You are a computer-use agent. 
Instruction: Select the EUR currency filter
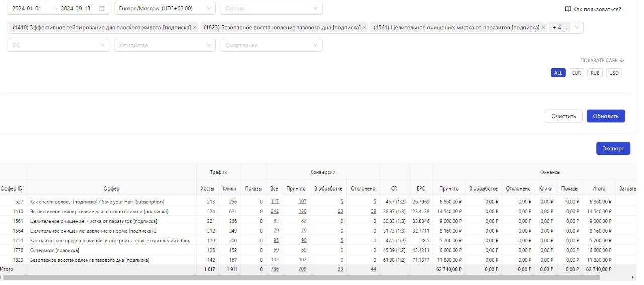(576, 73)
